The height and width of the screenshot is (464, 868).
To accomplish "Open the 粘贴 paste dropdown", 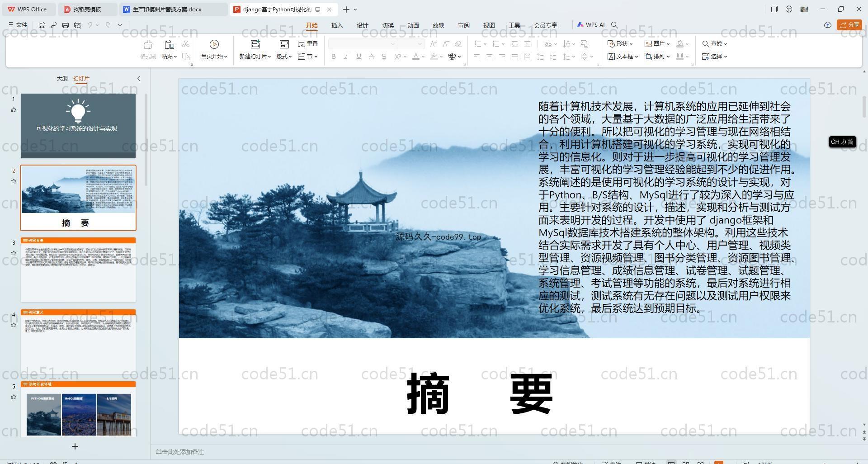I will pos(169,57).
